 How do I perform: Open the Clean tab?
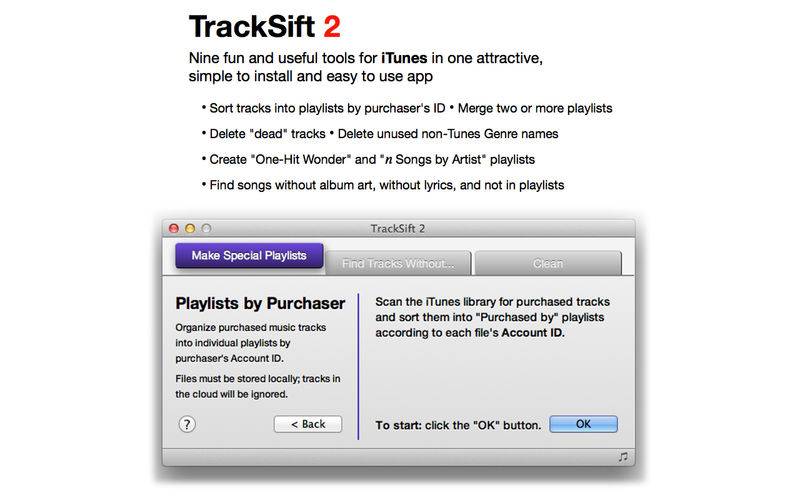[548, 263]
